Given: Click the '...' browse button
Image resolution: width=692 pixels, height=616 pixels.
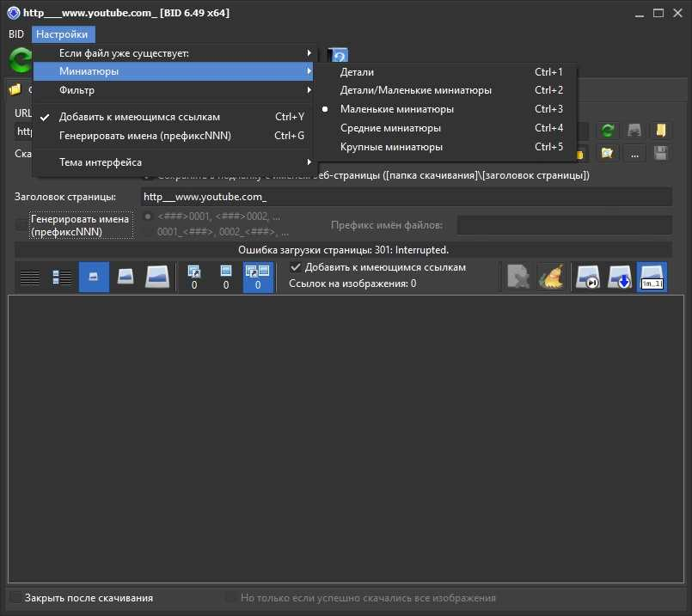Looking at the screenshot, I should [x=634, y=153].
